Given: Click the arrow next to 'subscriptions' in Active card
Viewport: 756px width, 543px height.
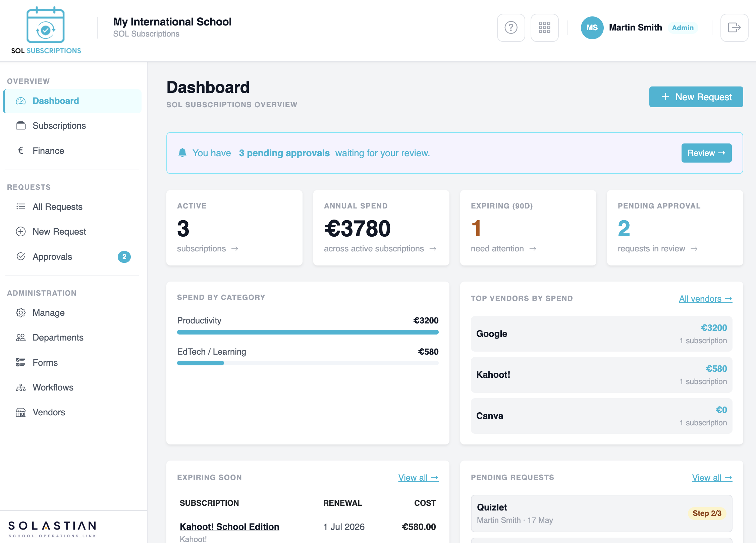Looking at the screenshot, I should (x=235, y=249).
